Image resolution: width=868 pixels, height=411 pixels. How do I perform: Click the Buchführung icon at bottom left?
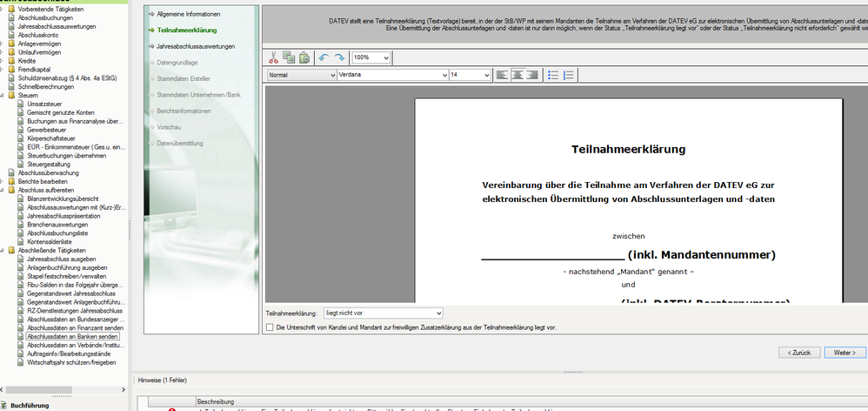(x=3, y=405)
